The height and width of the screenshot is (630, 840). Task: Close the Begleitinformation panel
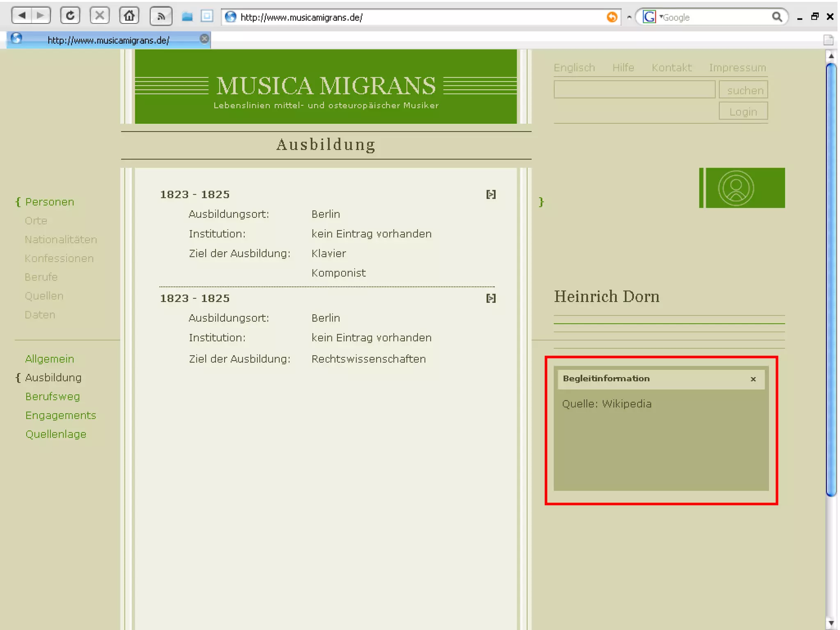(753, 379)
